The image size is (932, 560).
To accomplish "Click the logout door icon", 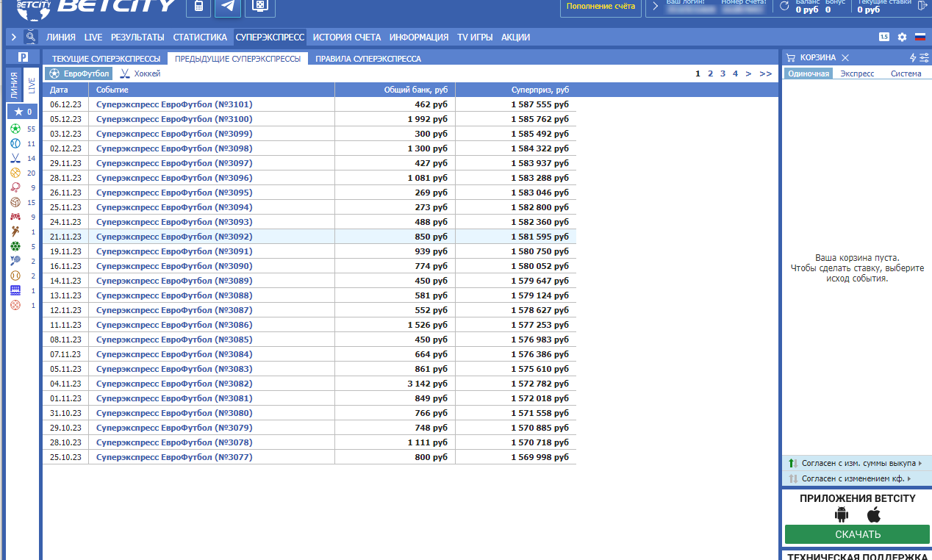I will (922, 7).
